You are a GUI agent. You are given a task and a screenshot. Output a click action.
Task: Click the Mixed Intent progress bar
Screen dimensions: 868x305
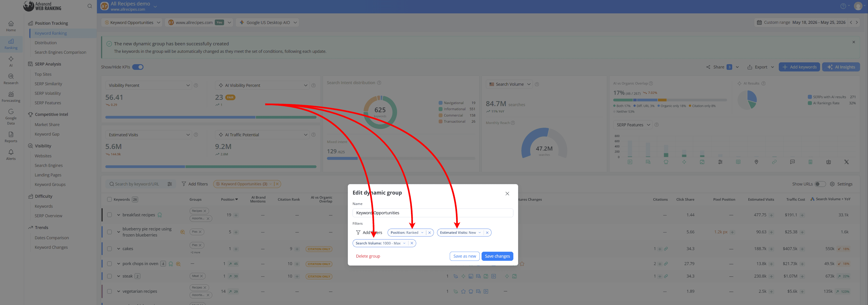tap(401, 159)
